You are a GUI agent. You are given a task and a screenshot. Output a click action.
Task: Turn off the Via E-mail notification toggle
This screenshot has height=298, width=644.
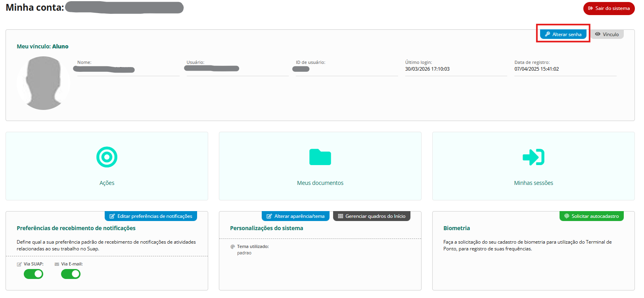(x=71, y=274)
